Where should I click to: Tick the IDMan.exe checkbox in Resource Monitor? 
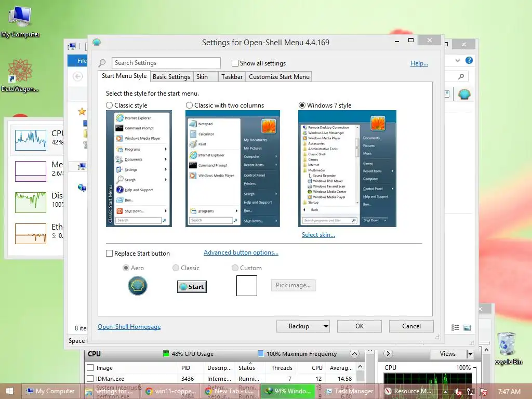coord(90,378)
